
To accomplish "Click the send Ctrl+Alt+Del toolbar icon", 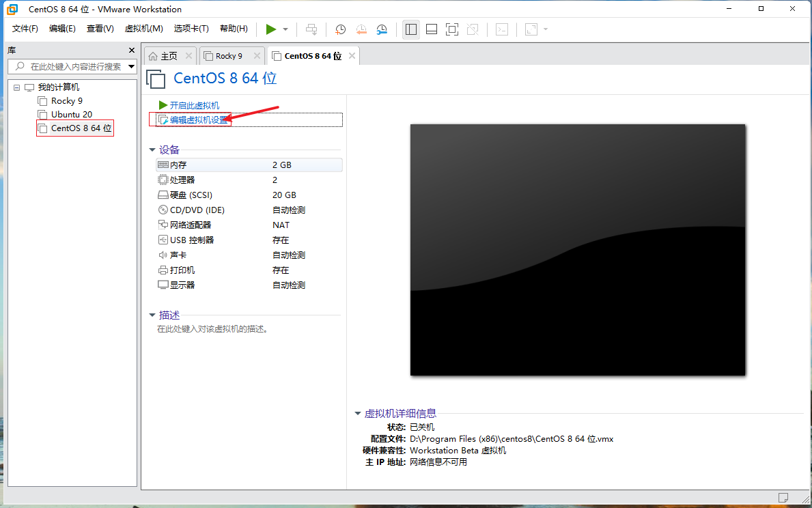I will pyautogui.click(x=311, y=29).
